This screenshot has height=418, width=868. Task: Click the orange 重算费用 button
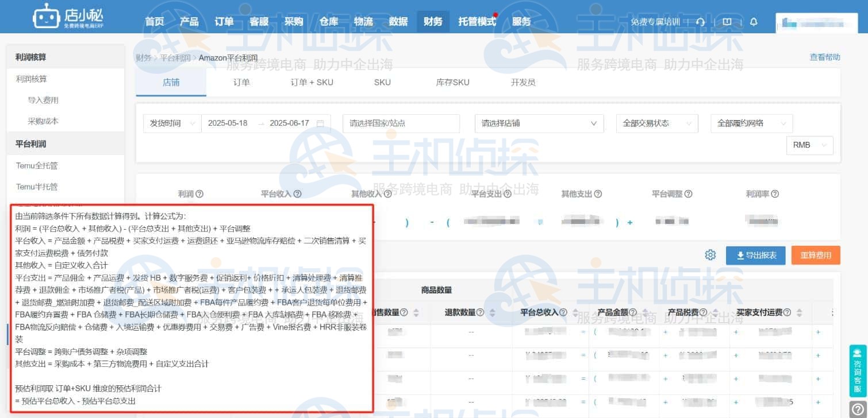click(816, 255)
